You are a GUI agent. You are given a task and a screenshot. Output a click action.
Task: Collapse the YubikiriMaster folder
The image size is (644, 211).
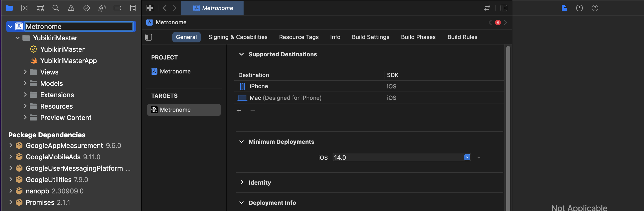coord(18,38)
